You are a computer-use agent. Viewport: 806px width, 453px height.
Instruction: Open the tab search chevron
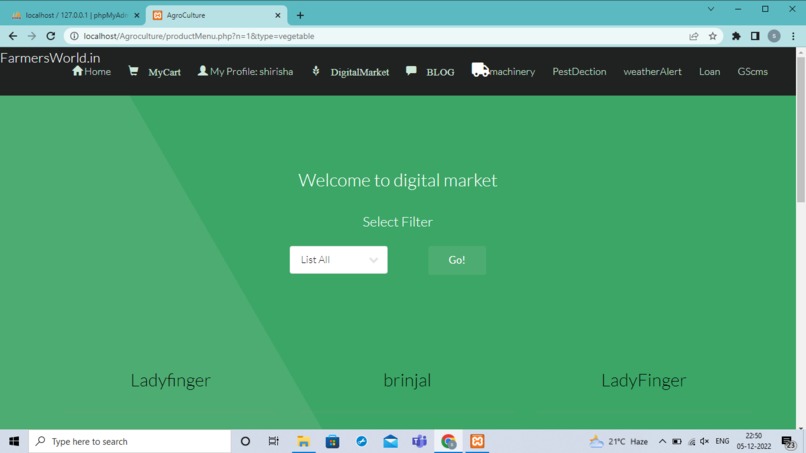click(x=711, y=9)
